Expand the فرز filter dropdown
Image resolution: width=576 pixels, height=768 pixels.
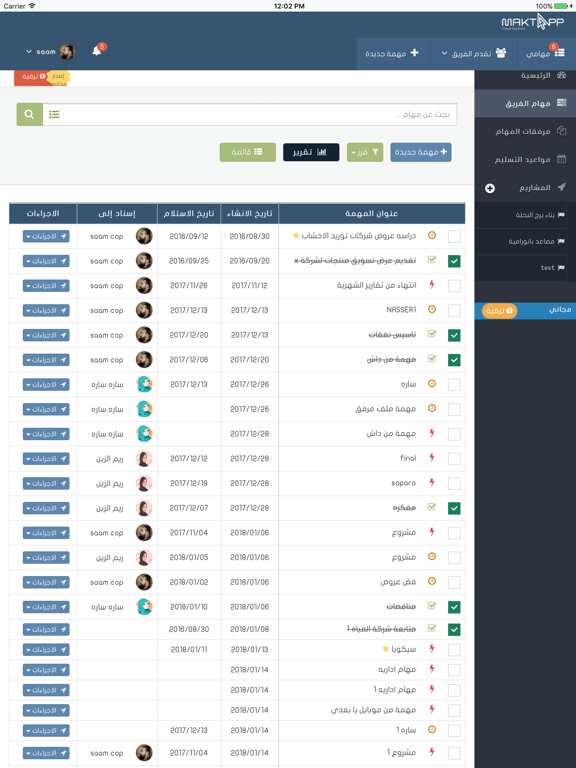(x=365, y=152)
